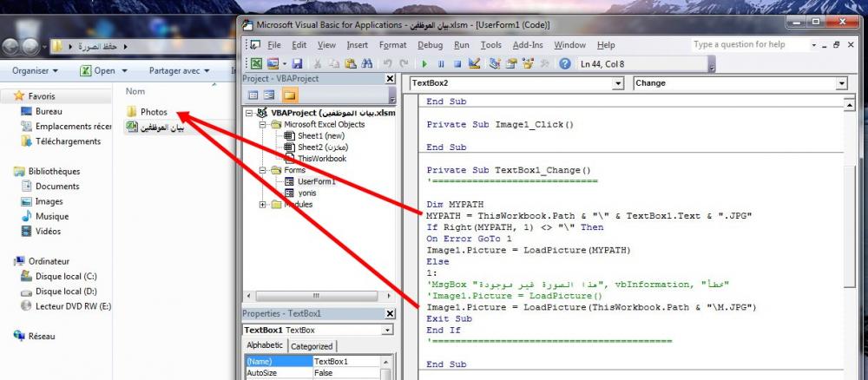Click the View Microsoft Excel toolbar icon
The width and height of the screenshot is (868, 380).
pos(256,64)
